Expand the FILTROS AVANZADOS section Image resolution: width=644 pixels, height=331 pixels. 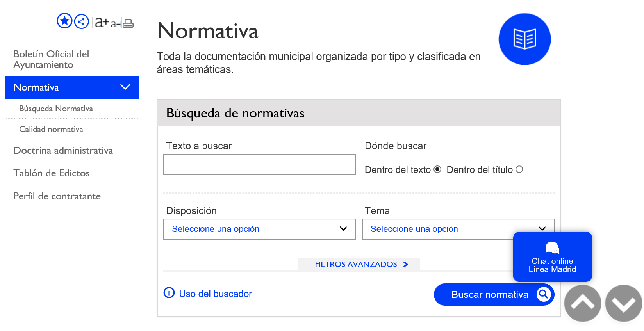tap(359, 264)
